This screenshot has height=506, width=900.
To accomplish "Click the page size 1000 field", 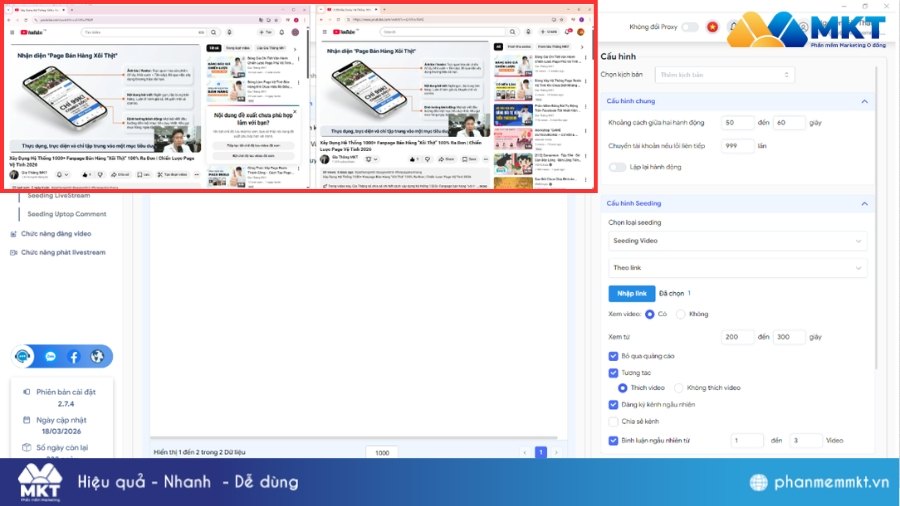I will click(x=382, y=453).
